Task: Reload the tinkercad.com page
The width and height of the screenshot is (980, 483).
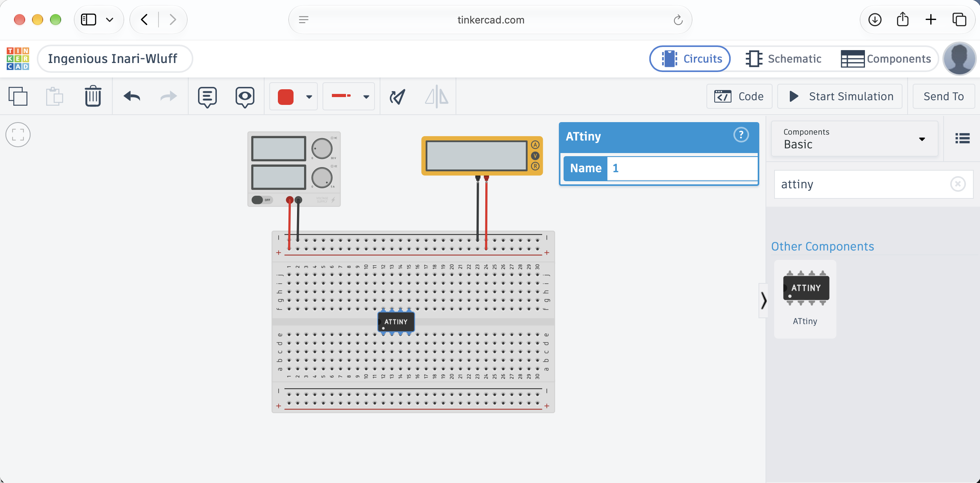Action: tap(678, 20)
